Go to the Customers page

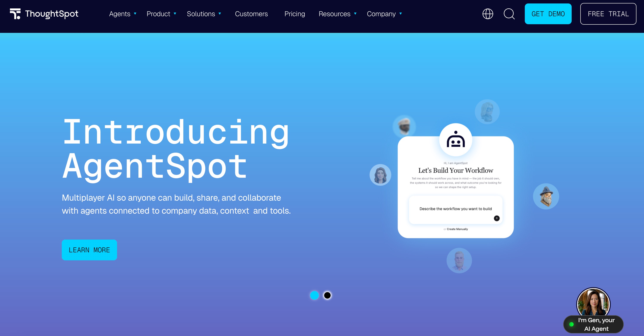pyautogui.click(x=251, y=14)
